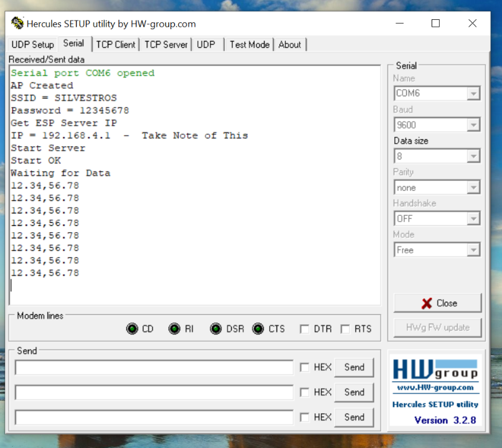The height and width of the screenshot is (448, 502).
Task: Click the RI modem line indicator
Action: click(x=174, y=329)
